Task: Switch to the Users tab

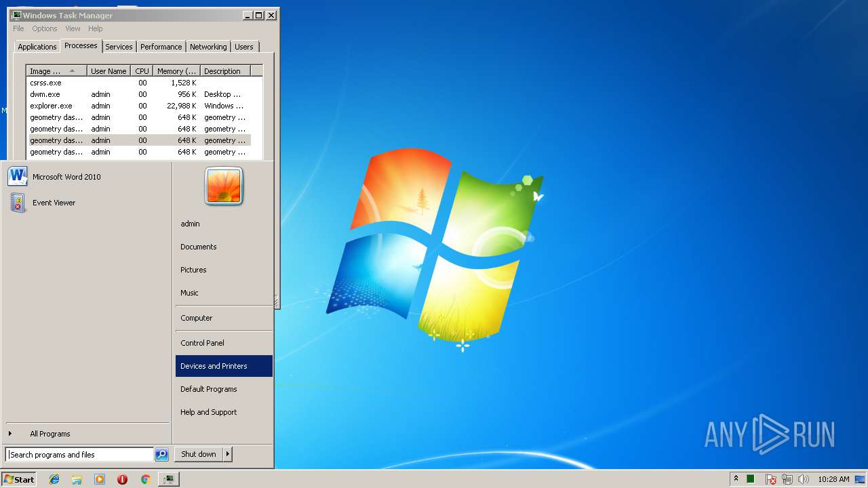Action: (x=243, y=47)
